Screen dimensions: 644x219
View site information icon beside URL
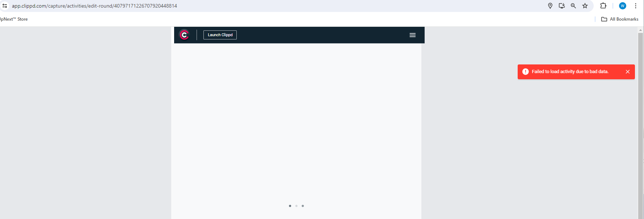click(x=5, y=6)
